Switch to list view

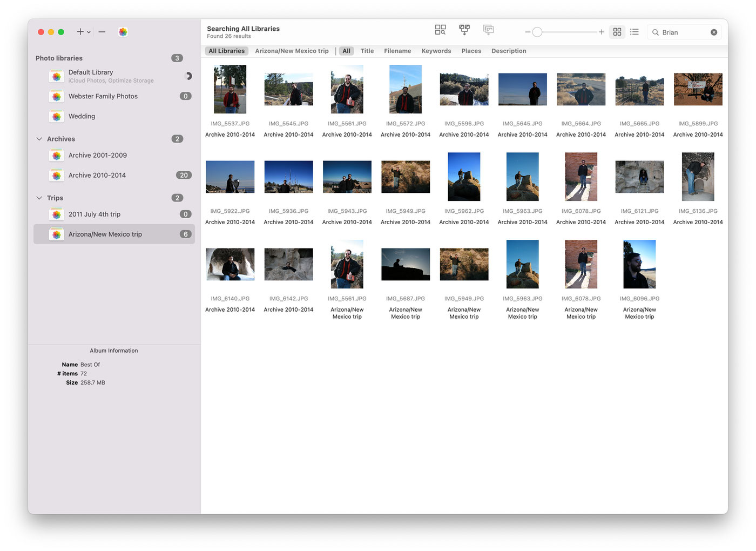tap(634, 32)
